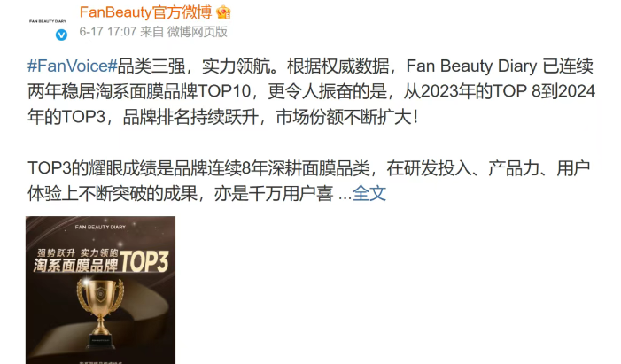Click the crown membership icon beside username
621x364 pixels.
click(x=223, y=12)
